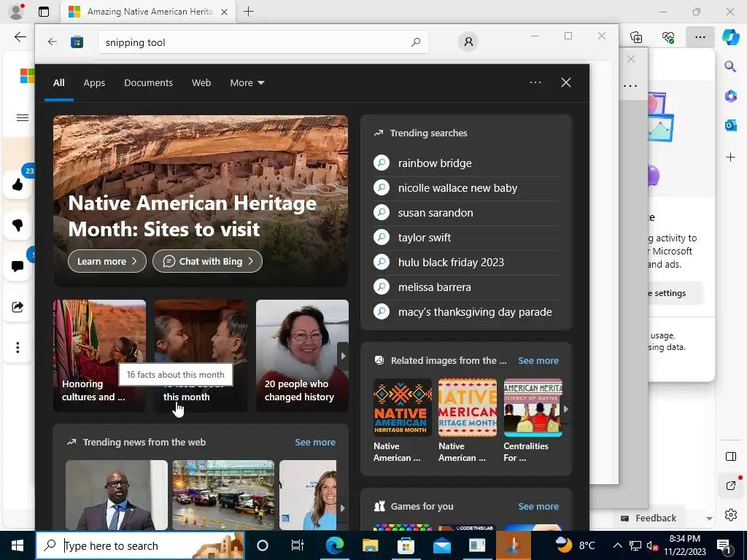Viewport: 747px width, 560px height.
Task: Search trending hulu black friday 2023
Action: point(466,262)
